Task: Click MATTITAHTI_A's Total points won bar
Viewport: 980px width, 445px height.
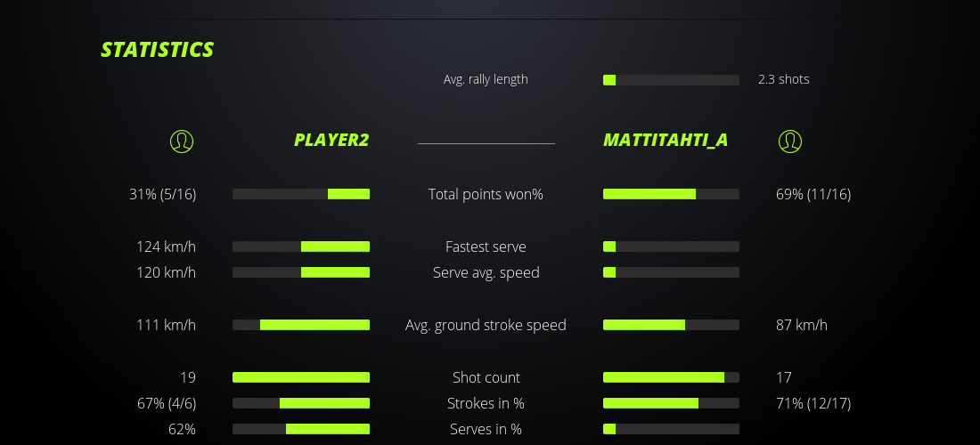Action: click(x=671, y=194)
